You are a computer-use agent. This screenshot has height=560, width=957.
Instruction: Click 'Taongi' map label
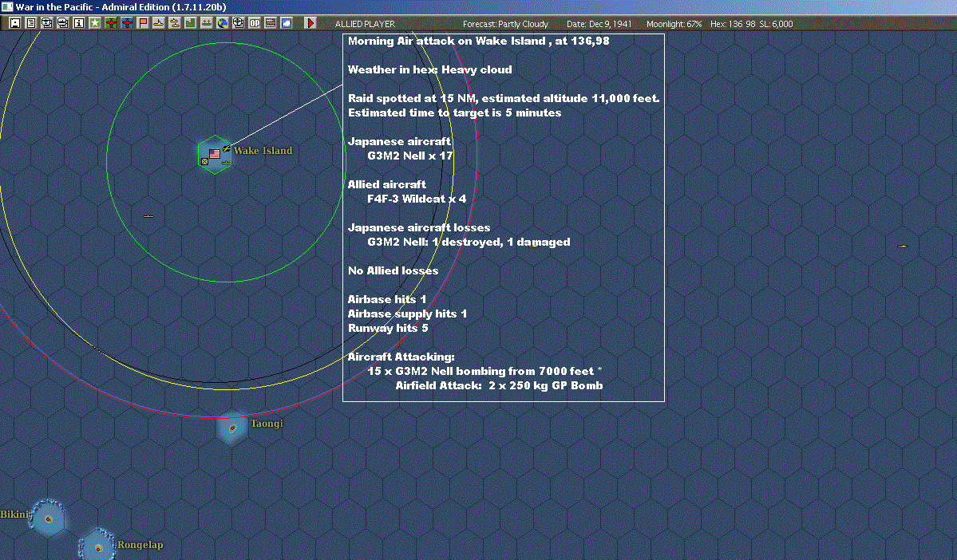click(x=267, y=424)
